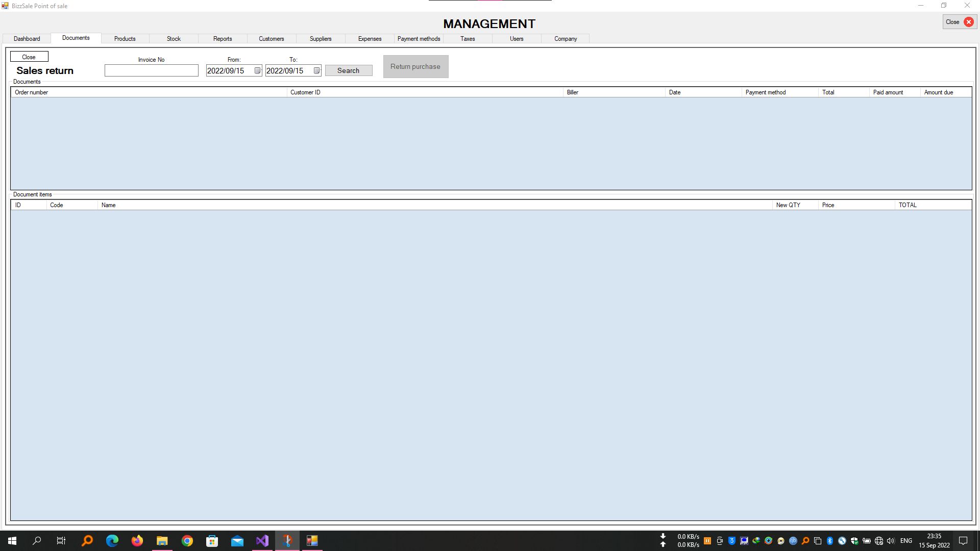Open the To date calendar picker
The width and height of the screenshot is (980, 551).
(316, 70)
